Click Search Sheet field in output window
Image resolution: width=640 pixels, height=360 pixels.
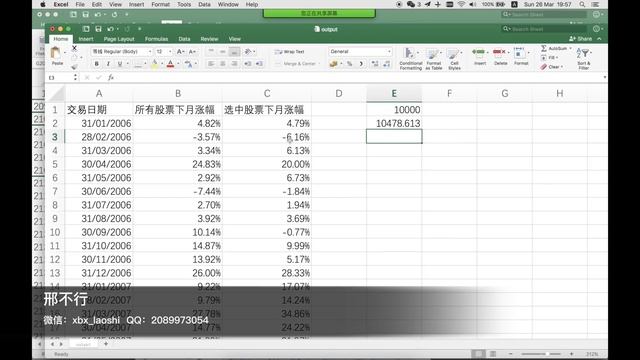click(x=545, y=29)
